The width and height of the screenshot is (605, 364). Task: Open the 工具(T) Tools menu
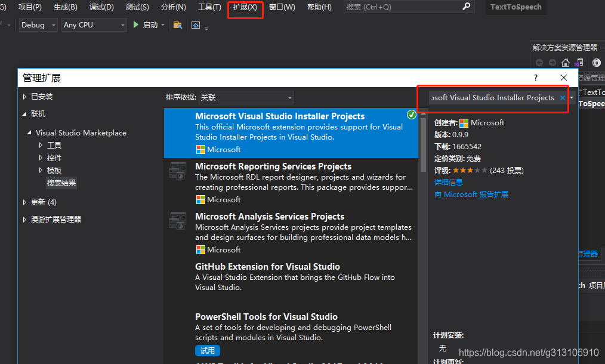209,7
